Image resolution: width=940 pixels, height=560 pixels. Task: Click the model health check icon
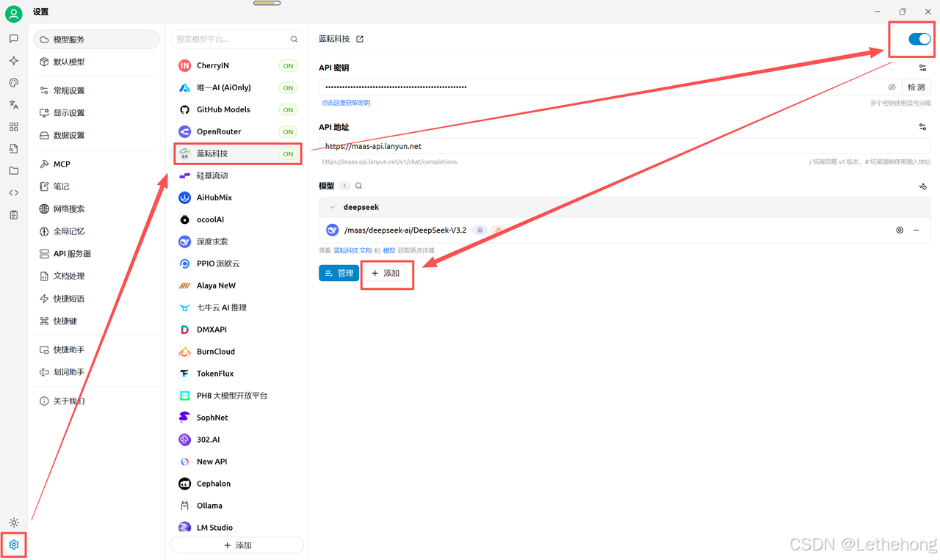pyautogui.click(x=923, y=186)
